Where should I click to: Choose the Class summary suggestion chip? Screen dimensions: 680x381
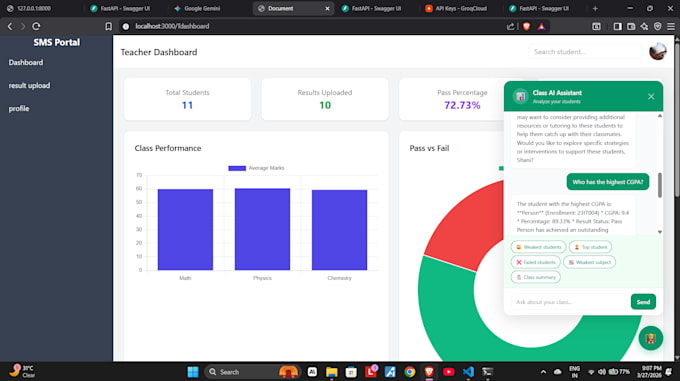pos(536,277)
